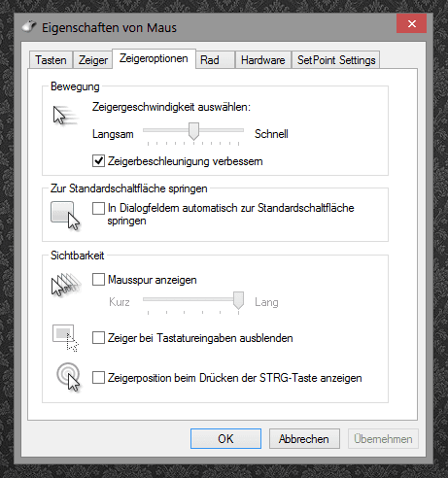448x478 pixels.
Task: Click the Lang label
Action: pyautogui.click(x=266, y=302)
